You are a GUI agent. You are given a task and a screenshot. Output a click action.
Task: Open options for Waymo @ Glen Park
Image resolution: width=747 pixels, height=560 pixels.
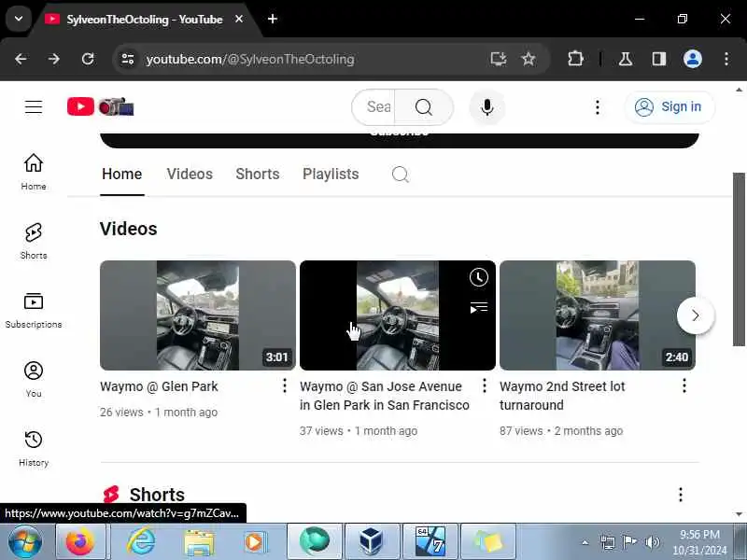[x=285, y=385]
